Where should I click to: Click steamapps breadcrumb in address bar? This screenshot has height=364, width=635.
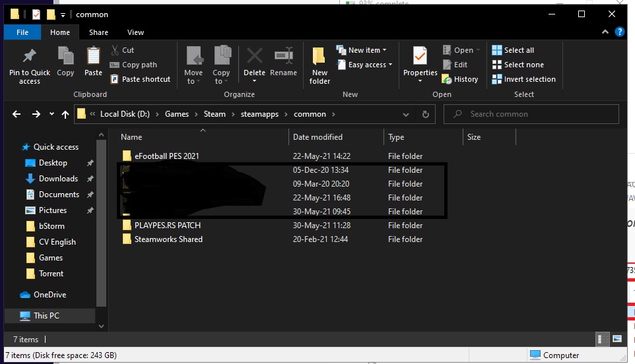[x=259, y=114]
